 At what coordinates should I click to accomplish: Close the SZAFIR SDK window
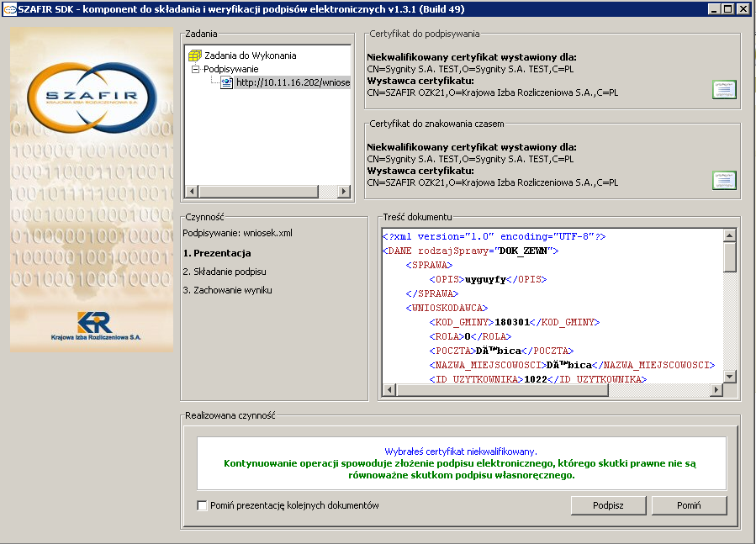point(743,9)
